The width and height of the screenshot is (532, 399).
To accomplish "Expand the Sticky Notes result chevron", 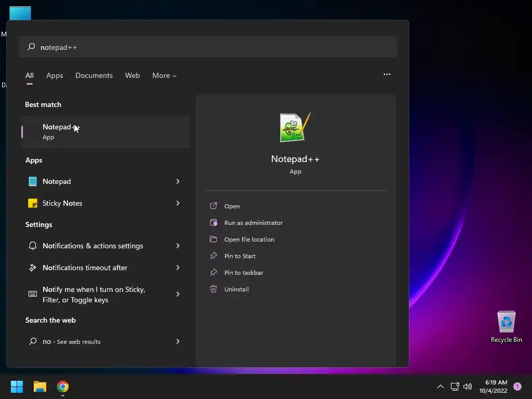I will [x=178, y=203].
